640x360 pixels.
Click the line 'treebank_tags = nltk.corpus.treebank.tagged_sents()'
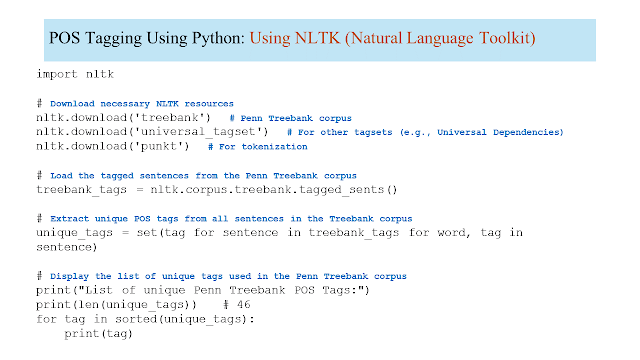(216, 190)
